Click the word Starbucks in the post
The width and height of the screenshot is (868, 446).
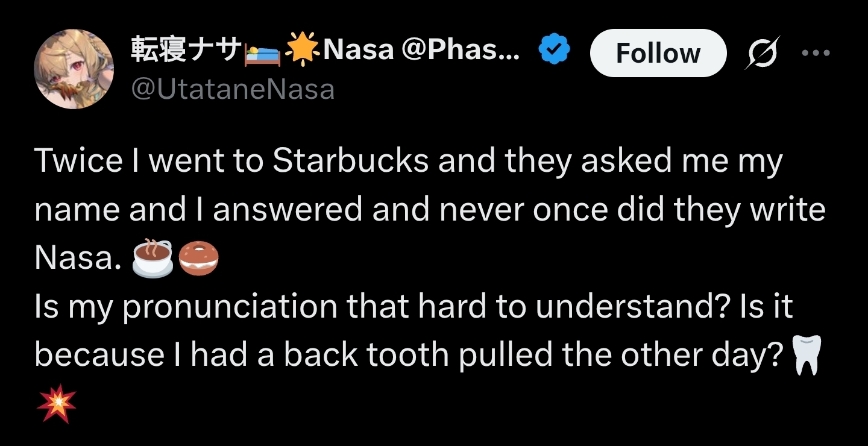tap(350, 162)
